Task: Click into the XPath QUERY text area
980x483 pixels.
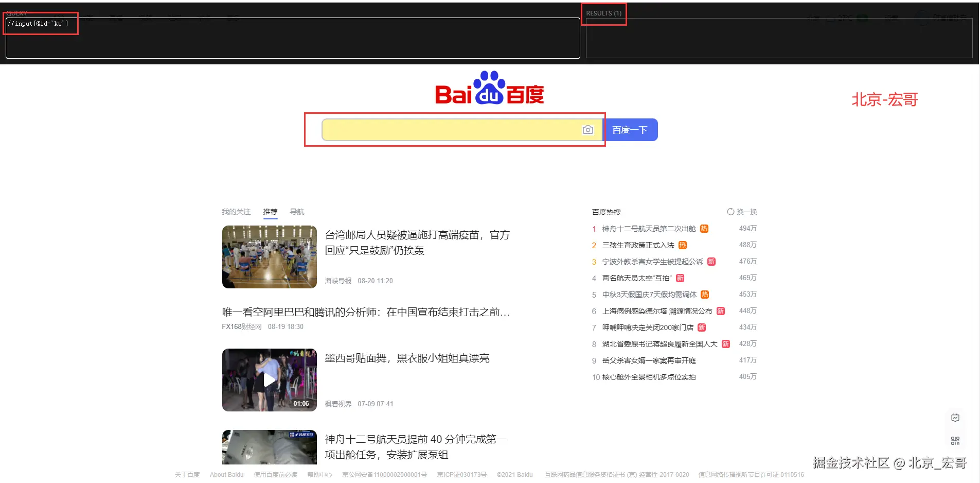Action: (293, 38)
